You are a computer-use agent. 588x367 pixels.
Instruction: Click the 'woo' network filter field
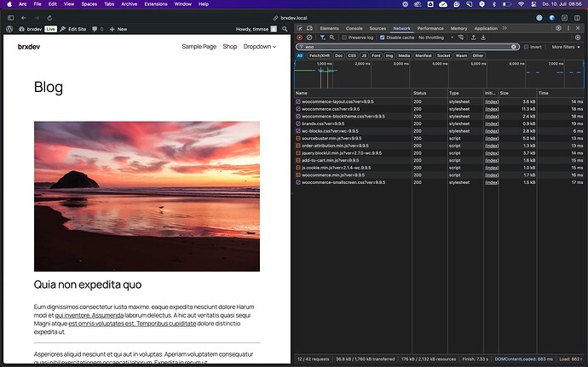pyautogui.click(x=406, y=47)
